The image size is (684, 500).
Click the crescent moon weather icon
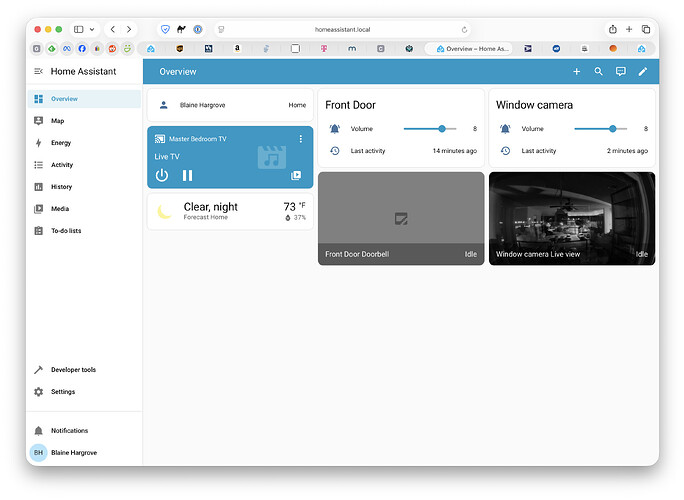[x=164, y=211]
